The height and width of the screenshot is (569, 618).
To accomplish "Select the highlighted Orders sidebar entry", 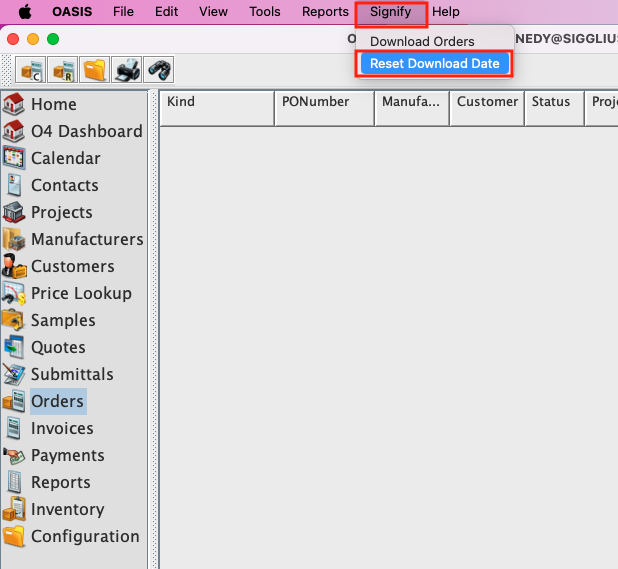I will click(x=58, y=401).
